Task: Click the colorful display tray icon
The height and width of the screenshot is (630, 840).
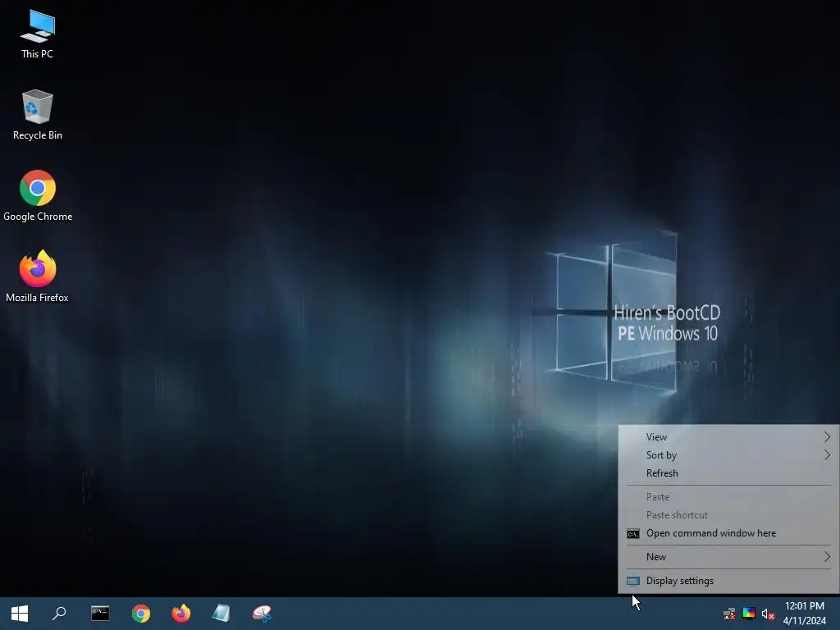Action: click(749, 614)
